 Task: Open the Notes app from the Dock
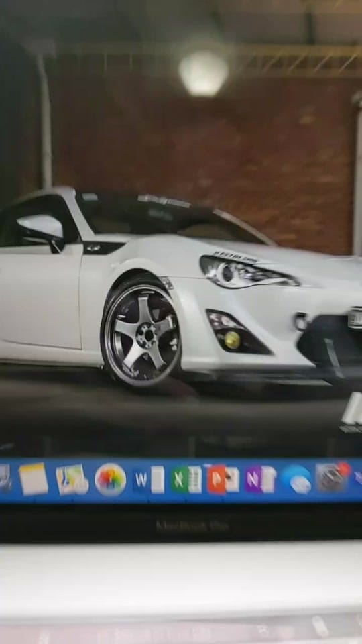point(34,479)
